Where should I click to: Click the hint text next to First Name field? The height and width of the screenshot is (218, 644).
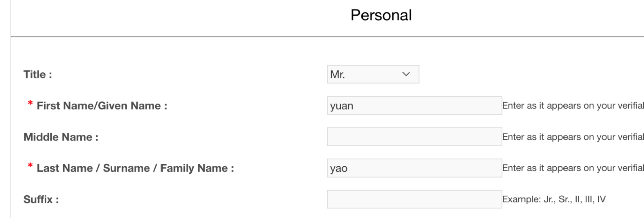[x=573, y=106]
